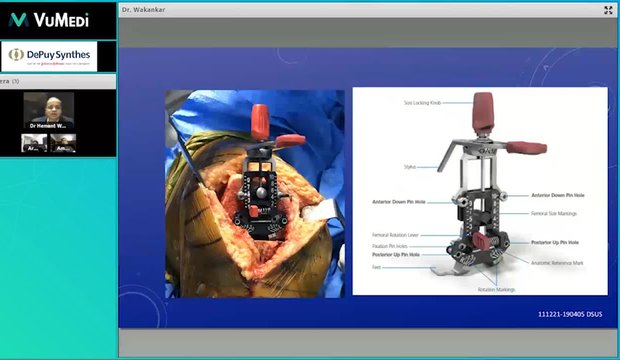Click the Rotation Markings label
This screenshot has height=360, width=620.
click(x=496, y=290)
